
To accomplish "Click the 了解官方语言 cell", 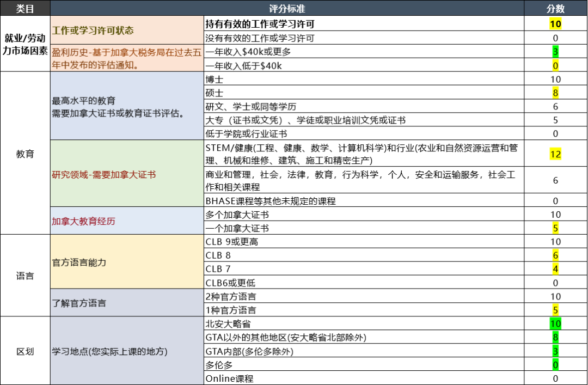I will coord(127,302).
